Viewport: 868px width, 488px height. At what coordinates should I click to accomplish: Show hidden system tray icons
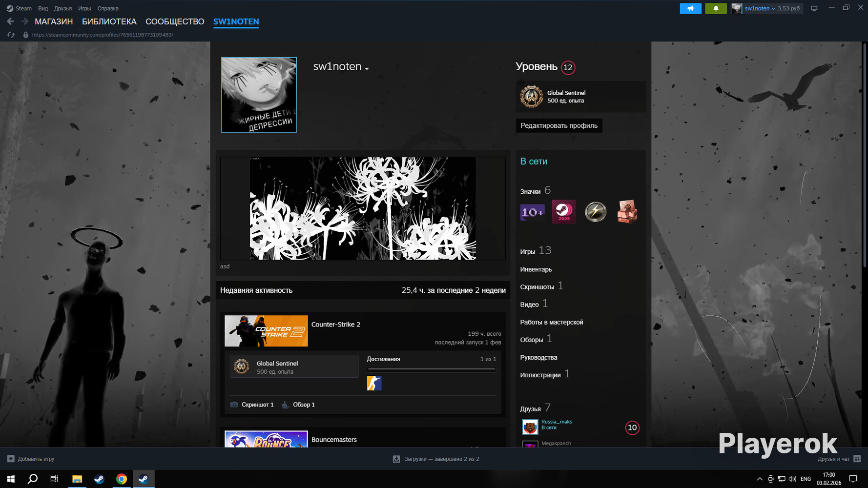[x=760, y=479]
